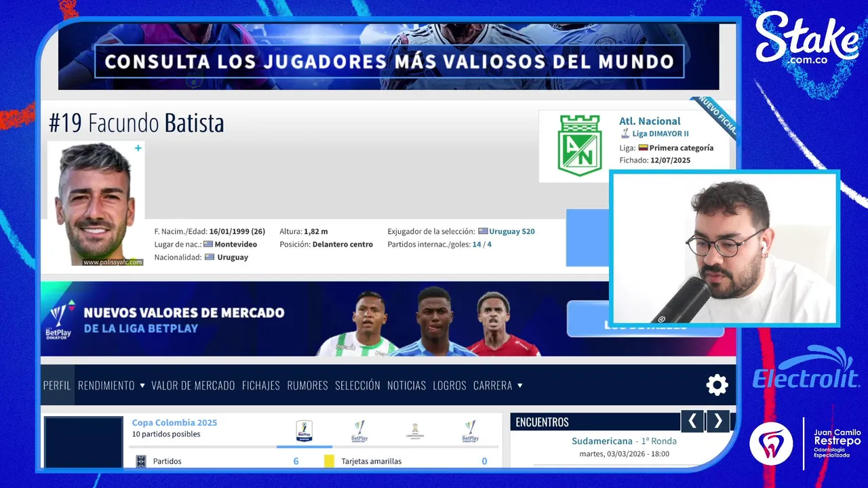This screenshot has height=488, width=868.
Task: Click the signing date '12/07/2025'
Action: click(670, 161)
